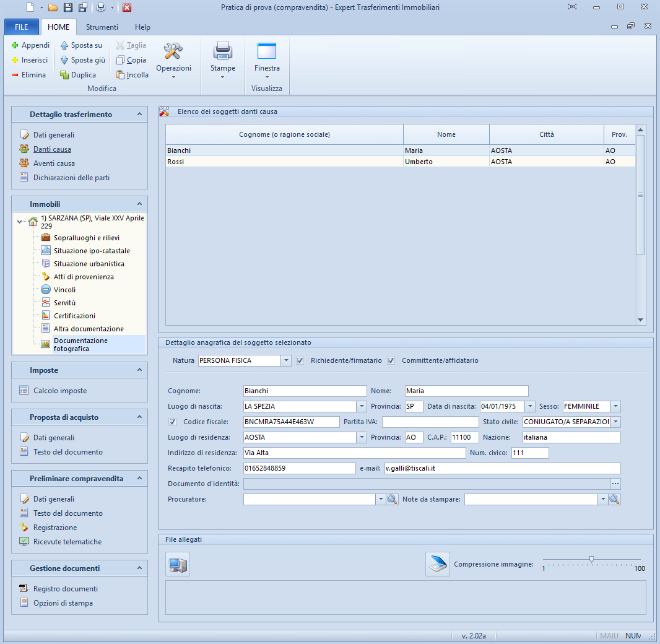Toggle the Committente/affidatario checkbox
This screenshot has height=644, width=660.
[391, 360]
